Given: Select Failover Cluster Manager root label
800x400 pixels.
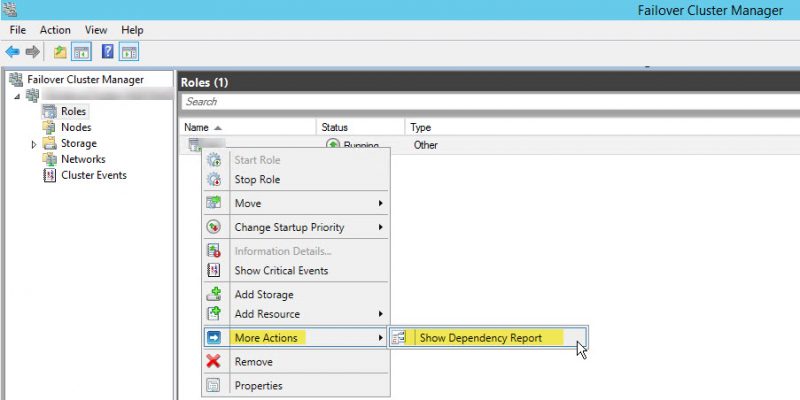Looking at the screenshot, I should click(x=85, y=79).
